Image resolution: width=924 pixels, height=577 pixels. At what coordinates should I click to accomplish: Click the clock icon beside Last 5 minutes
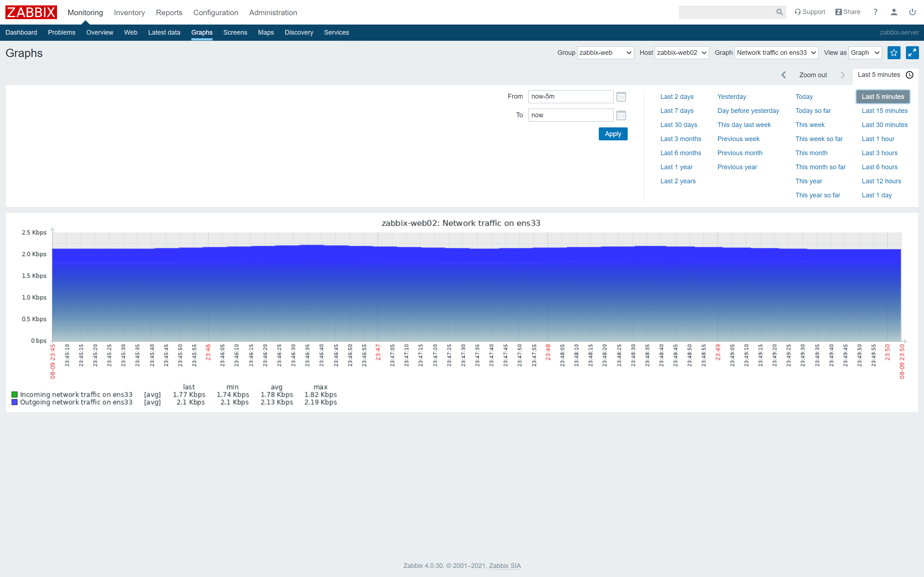coord(910,75)
